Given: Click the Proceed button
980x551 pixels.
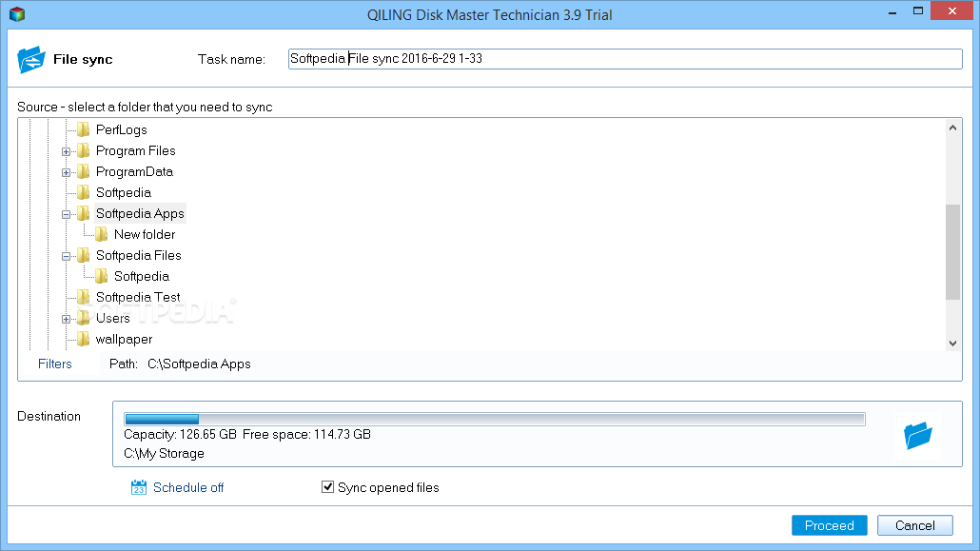Looking at the screenshot, I should pos(830,525).
